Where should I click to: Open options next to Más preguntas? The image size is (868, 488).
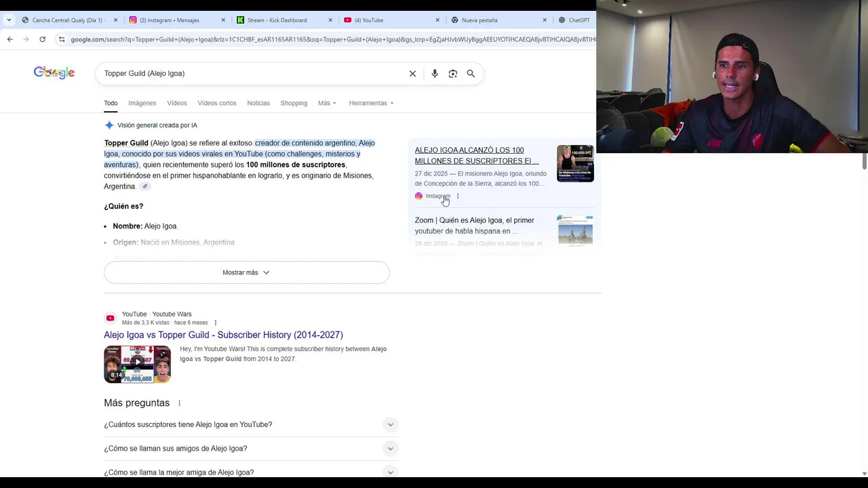click(x=179, y=403)
